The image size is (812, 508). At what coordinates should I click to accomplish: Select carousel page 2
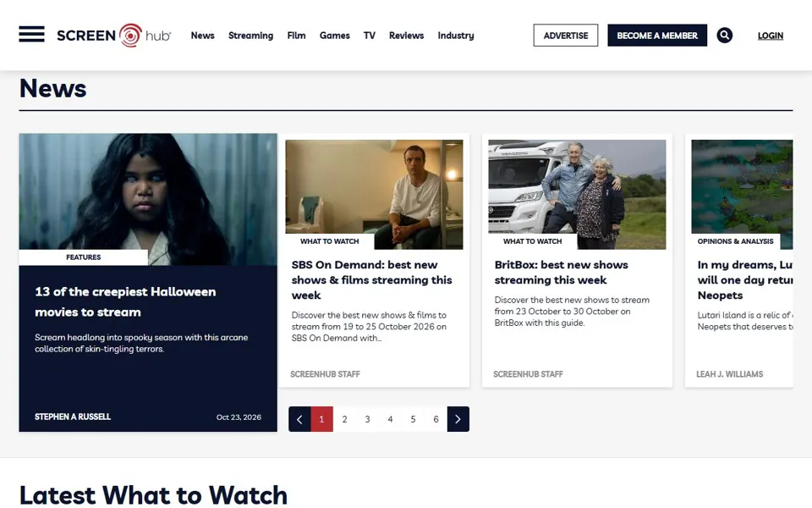click(x=344, y=419)
